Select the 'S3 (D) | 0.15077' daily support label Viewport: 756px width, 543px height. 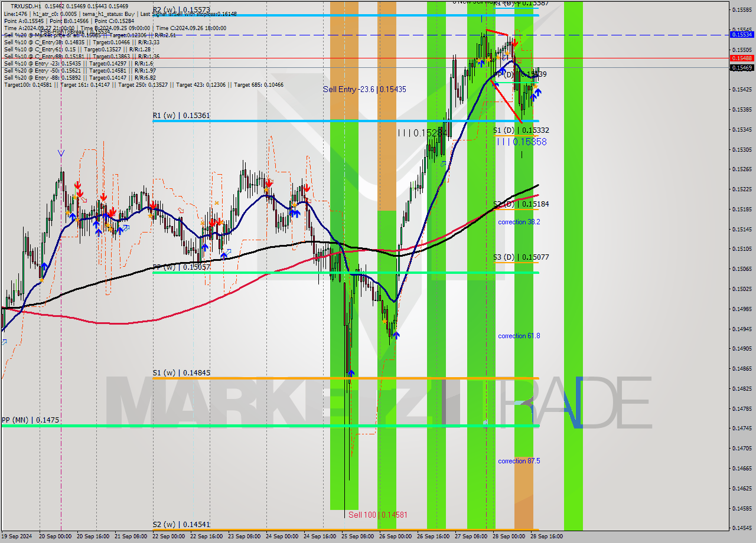[x=521, y=257]
